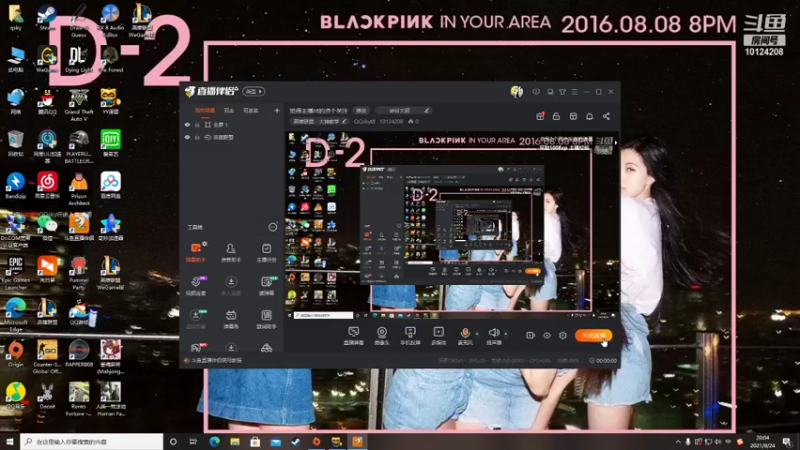The width and height of the screenshot is (800, 450).
Task: Switch to the second scene tab
Action: click(x=229, y=111)
